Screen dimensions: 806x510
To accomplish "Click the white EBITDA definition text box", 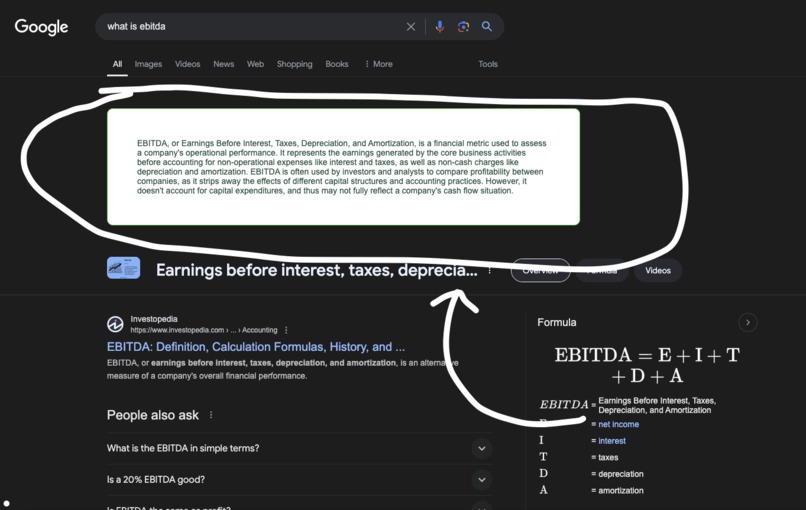I will (343, 167).
